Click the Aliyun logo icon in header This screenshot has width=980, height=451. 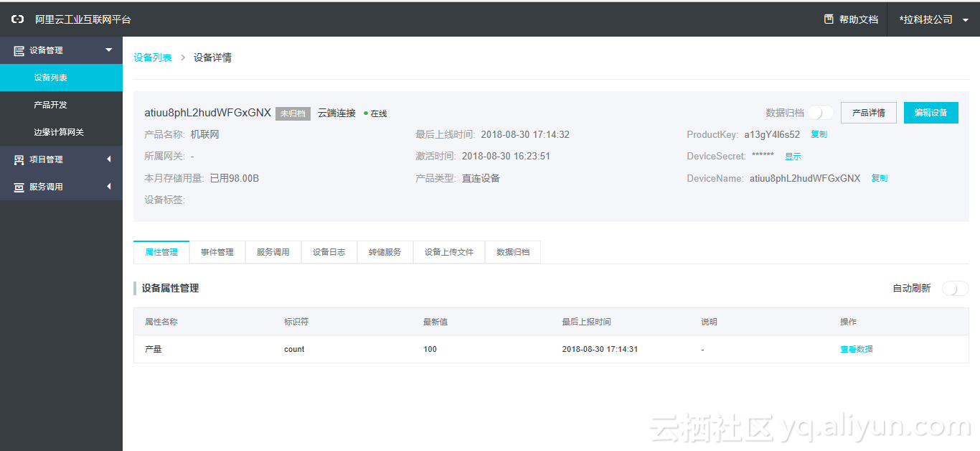click(18, 19)
